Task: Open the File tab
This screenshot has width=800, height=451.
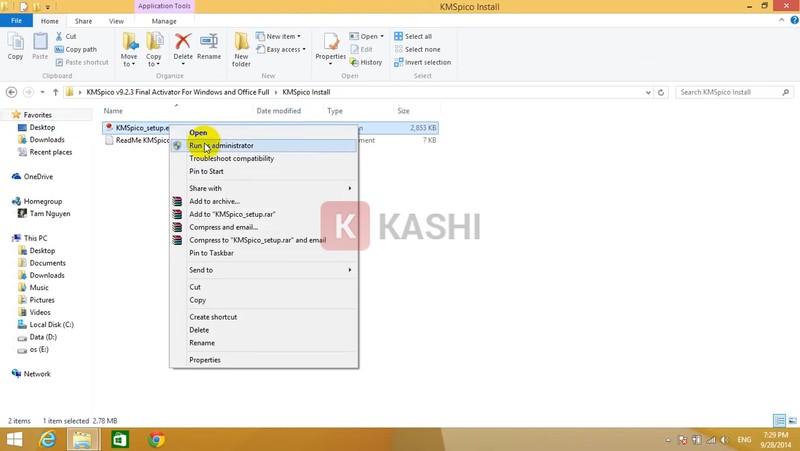Action: click(x=16, y=21)
